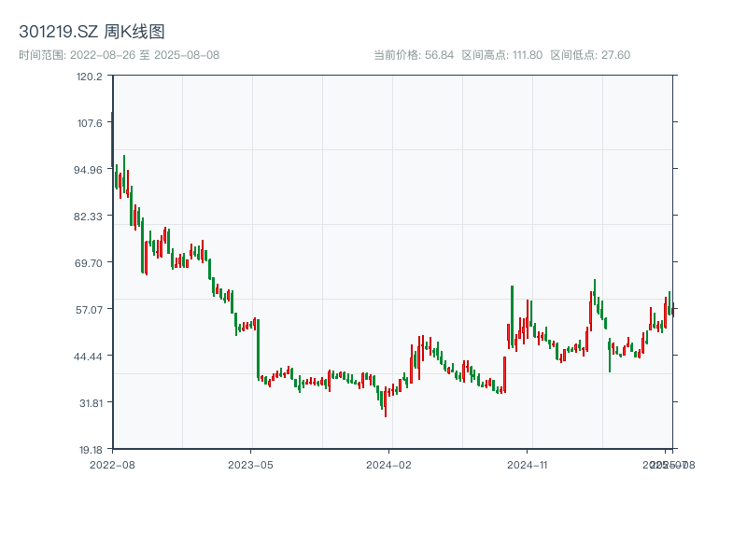This screenshot has height=560, width=747.
Task: Click the first candlestick at chart's left edge
Action: (112, 140)
